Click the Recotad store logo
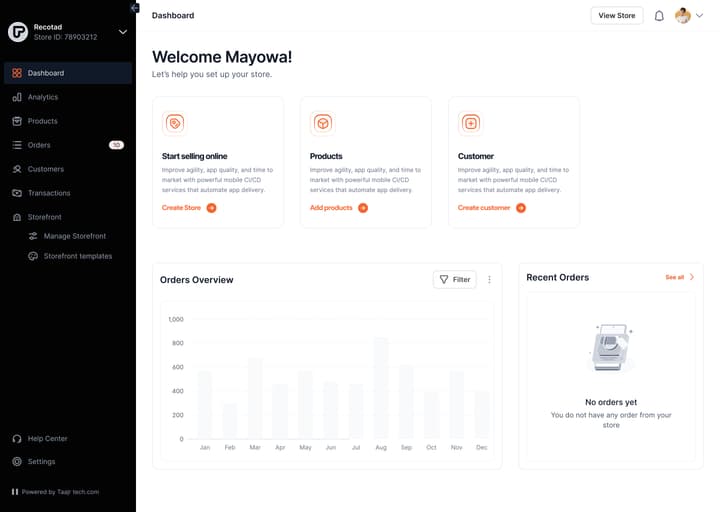This screenshot has height=512, width=720. [x=18, y=32]
